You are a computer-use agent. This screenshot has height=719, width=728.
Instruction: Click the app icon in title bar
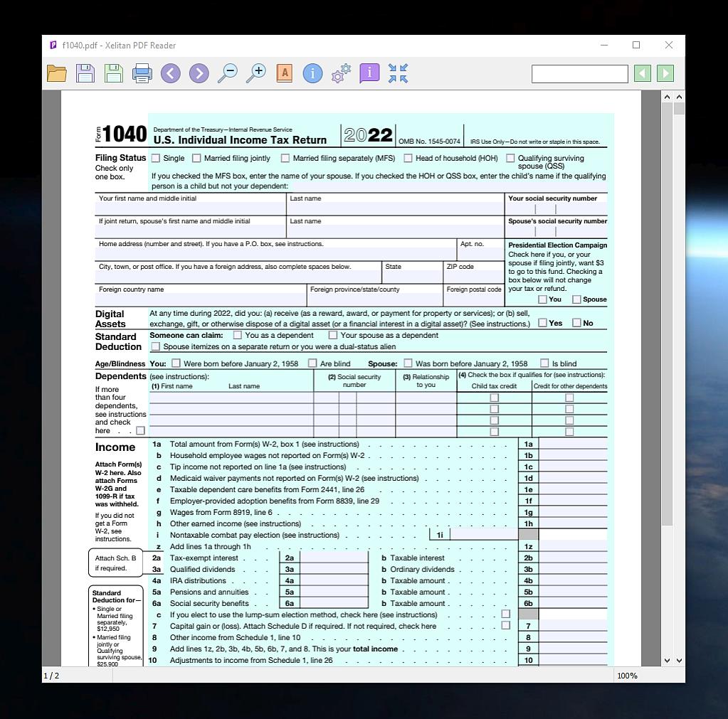pyautogui.click(x=53, y=45)
